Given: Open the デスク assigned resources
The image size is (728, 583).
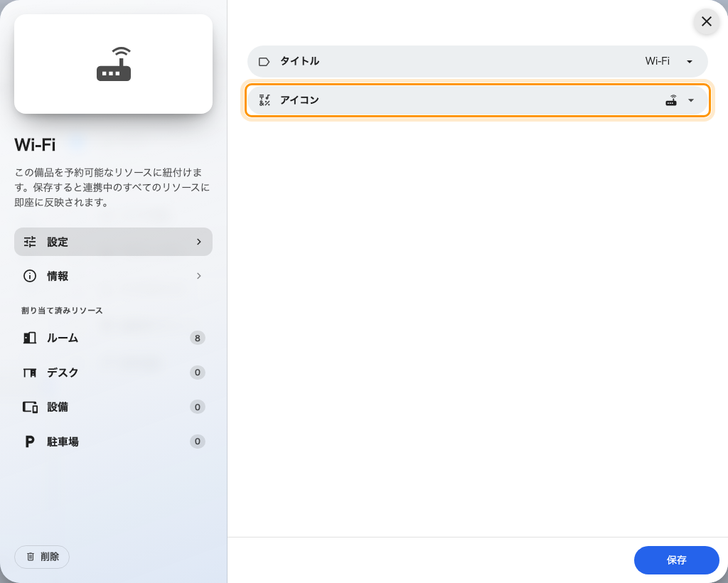Looking at the screenshot, I should click(x=113, y=373).
